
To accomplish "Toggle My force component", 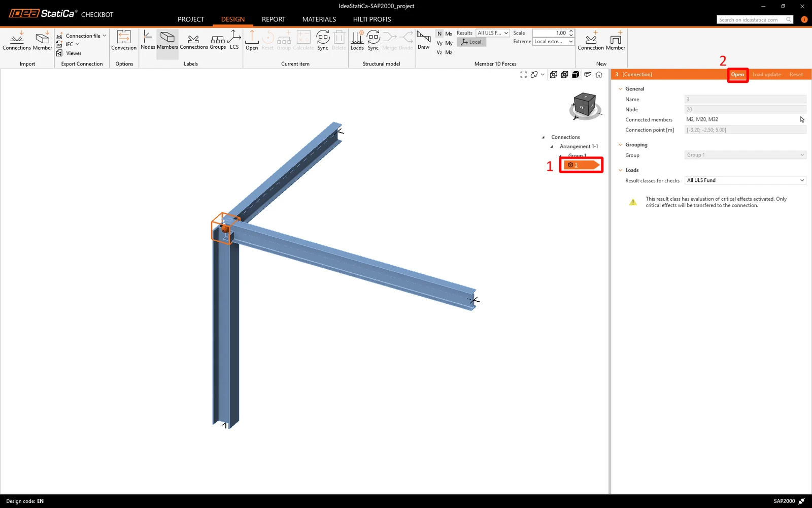I will point(449,43).
